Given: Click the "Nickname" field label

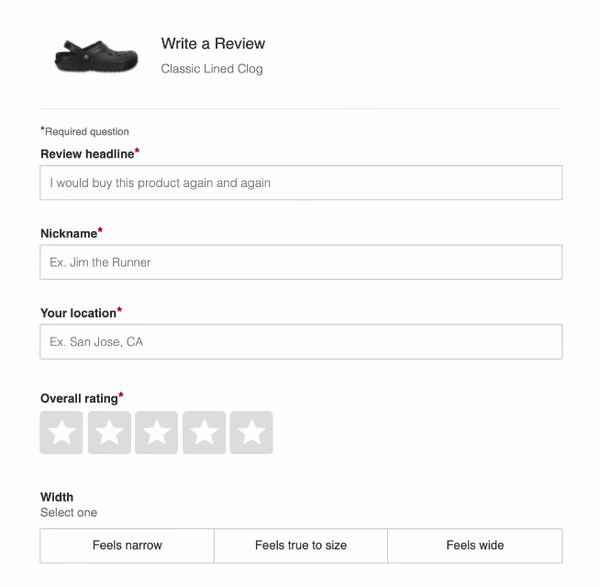Looking at the screenshot, I should pos(69,233).
